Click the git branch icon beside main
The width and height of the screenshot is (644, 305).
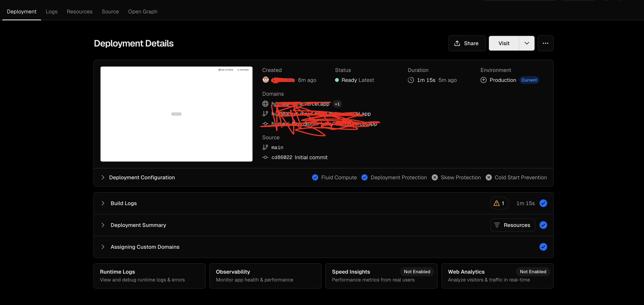point(265,147)
